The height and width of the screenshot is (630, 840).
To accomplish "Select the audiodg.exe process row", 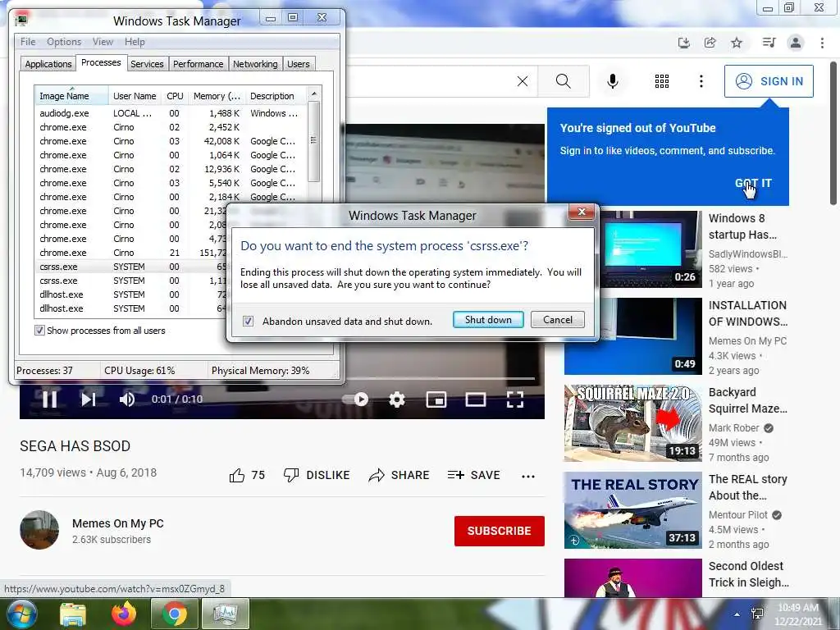I will [171, 113].
